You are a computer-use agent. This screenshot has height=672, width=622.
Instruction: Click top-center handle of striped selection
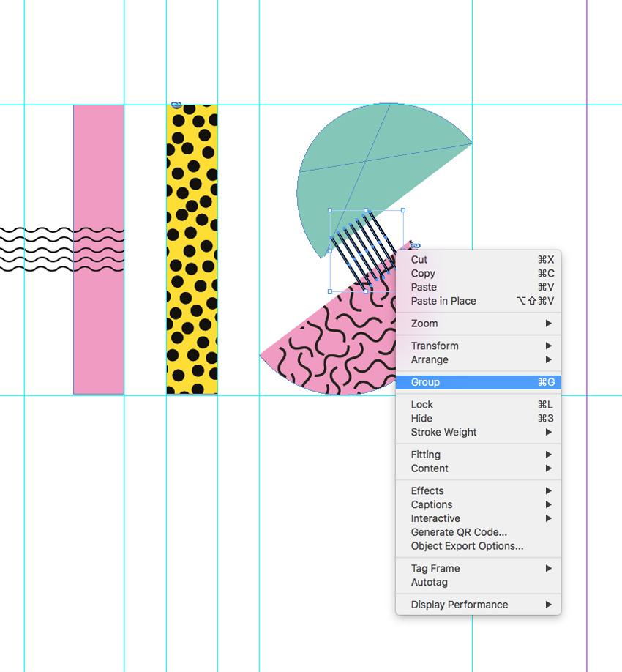pos(367,210)
